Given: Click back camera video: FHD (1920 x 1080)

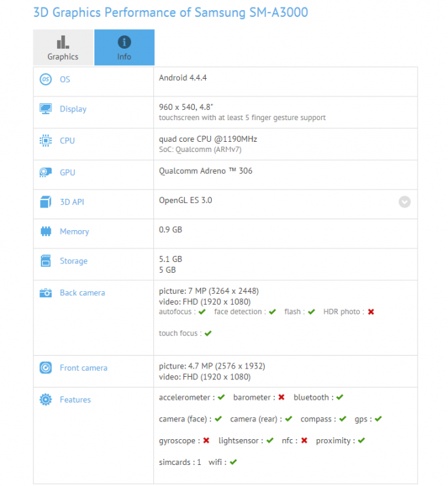Looking at the screenshot, I should click(204, 302).
